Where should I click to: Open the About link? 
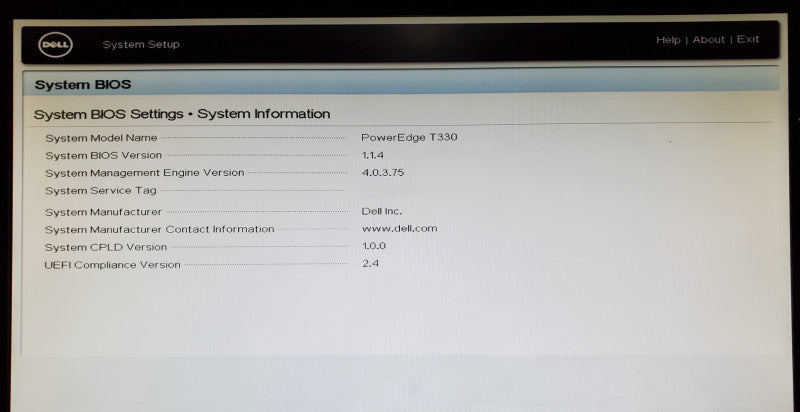point(708,40)
